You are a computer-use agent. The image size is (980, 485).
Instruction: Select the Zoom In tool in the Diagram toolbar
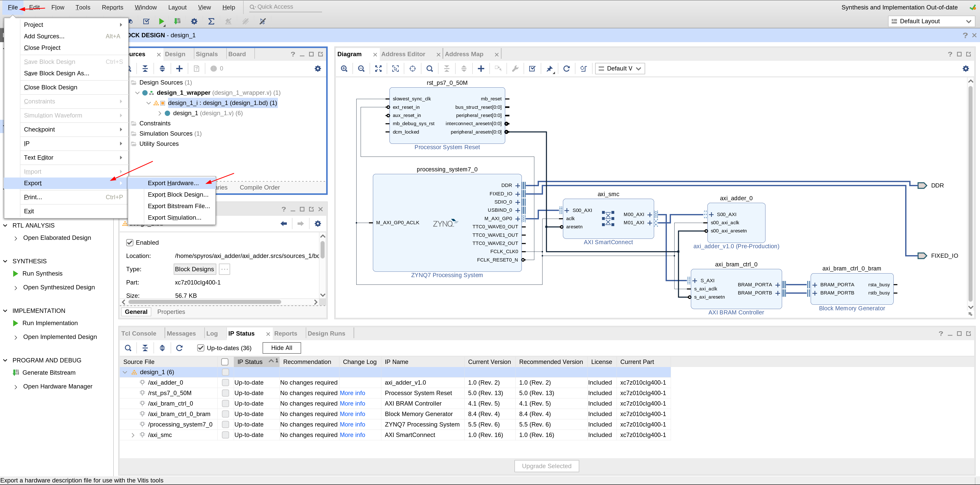click(x=344, y=68)
